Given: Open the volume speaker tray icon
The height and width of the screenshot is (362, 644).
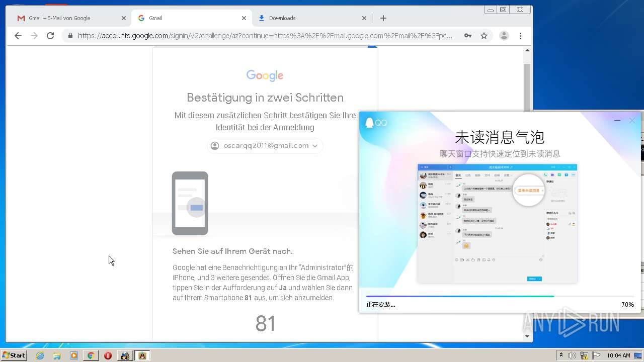Looking at the screenshot, I should [572, 355].
